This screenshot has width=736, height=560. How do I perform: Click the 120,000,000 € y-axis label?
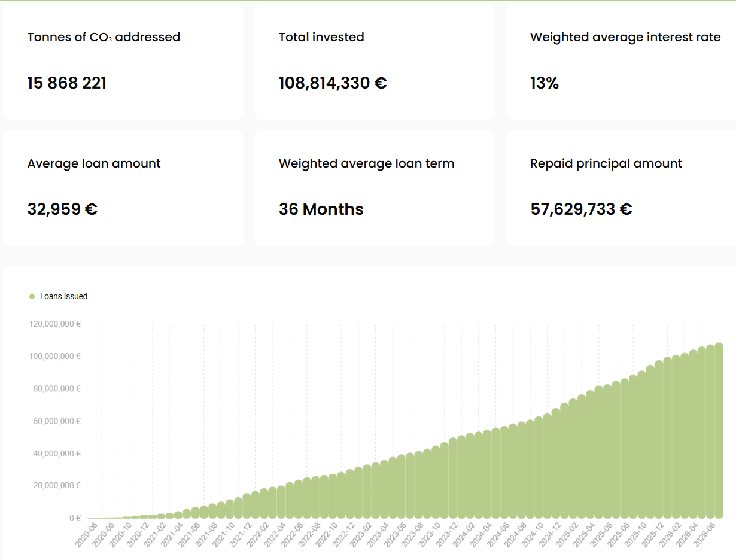(54, 324)
